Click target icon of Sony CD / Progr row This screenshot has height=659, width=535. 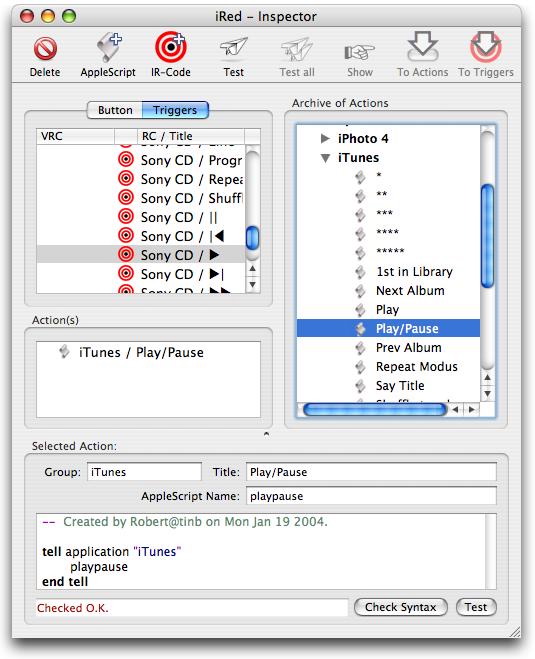coord(126,159)
